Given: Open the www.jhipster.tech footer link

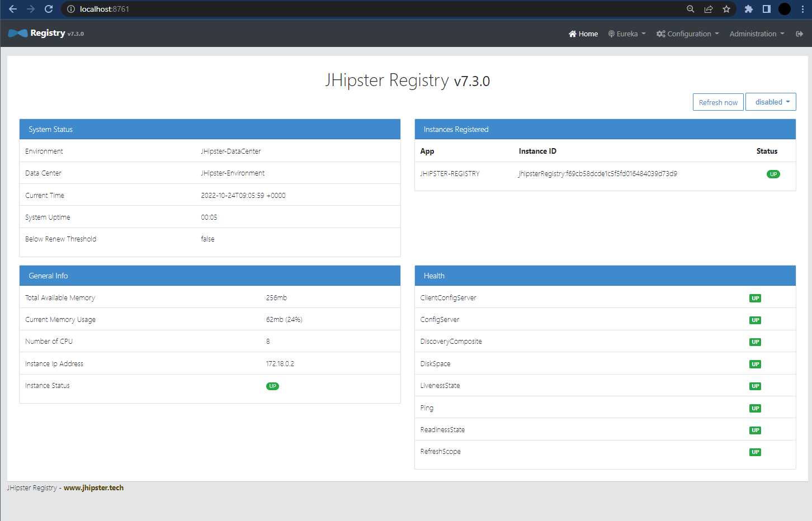Looking at the screenshot, I should coord(93,488).
